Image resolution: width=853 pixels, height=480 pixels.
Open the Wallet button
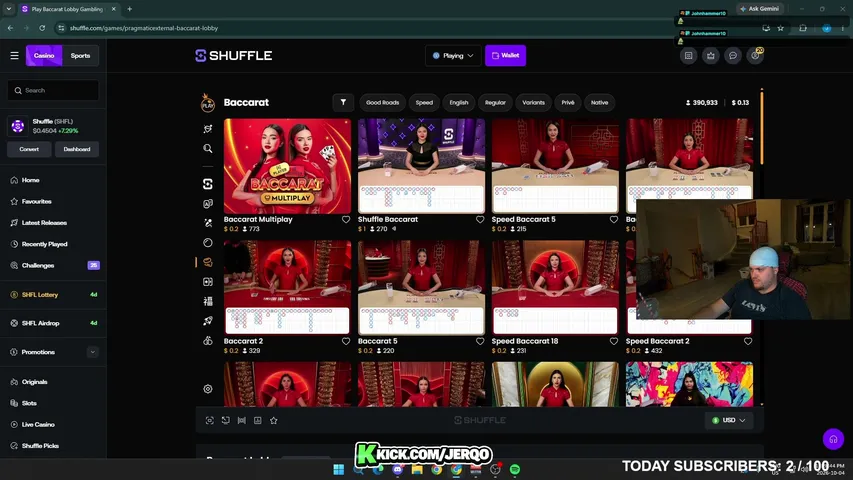pos(505,56)
